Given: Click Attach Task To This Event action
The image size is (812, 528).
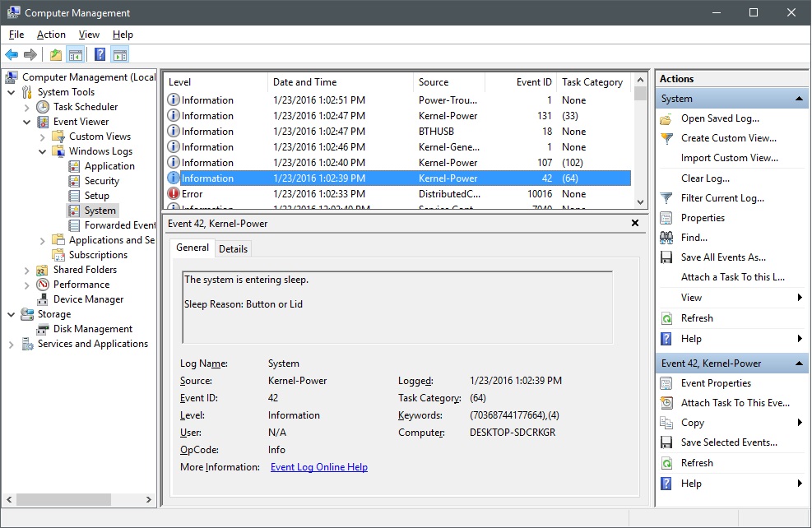Looking at the screenshot, I should click(x=734, y=403).
